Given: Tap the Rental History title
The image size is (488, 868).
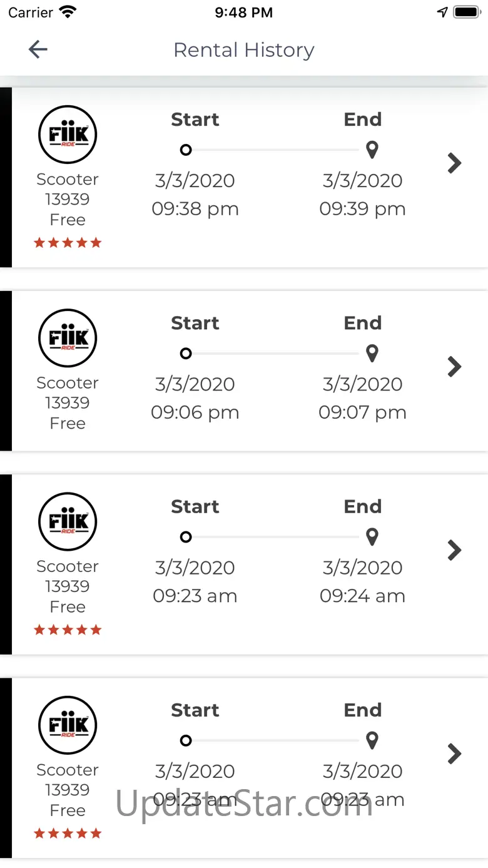Looking at the screenshot, I should [x=244, y=50].
